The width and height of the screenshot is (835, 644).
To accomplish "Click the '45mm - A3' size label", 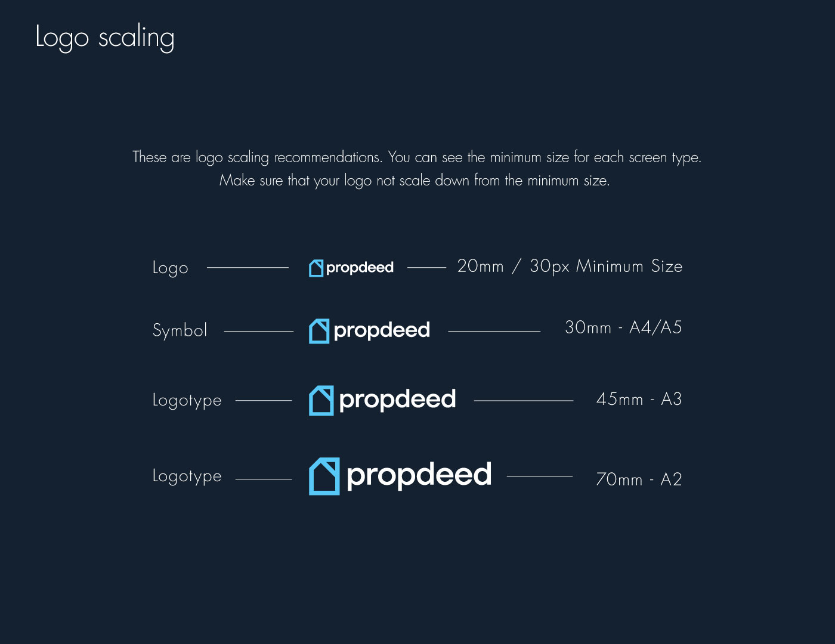I will [x=639, y=399].
